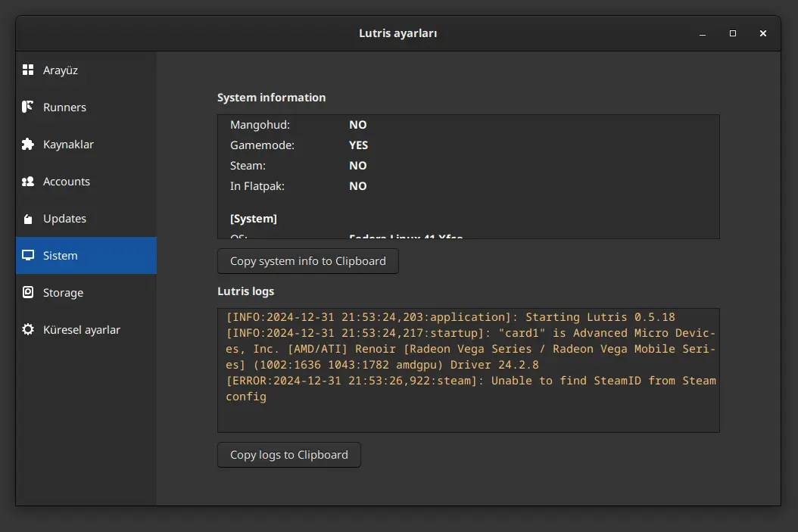
Task: Close the Lutris ayarları window
Action: [763, 33]
